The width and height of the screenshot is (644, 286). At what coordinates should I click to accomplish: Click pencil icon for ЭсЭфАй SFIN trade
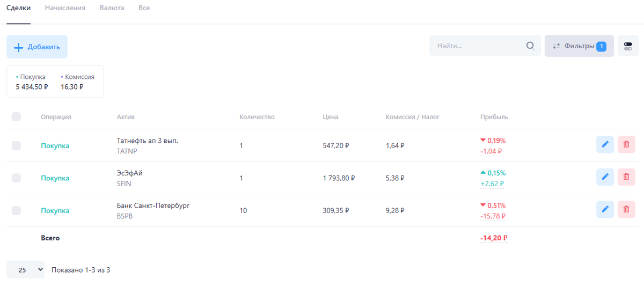[x=605, y=177]
